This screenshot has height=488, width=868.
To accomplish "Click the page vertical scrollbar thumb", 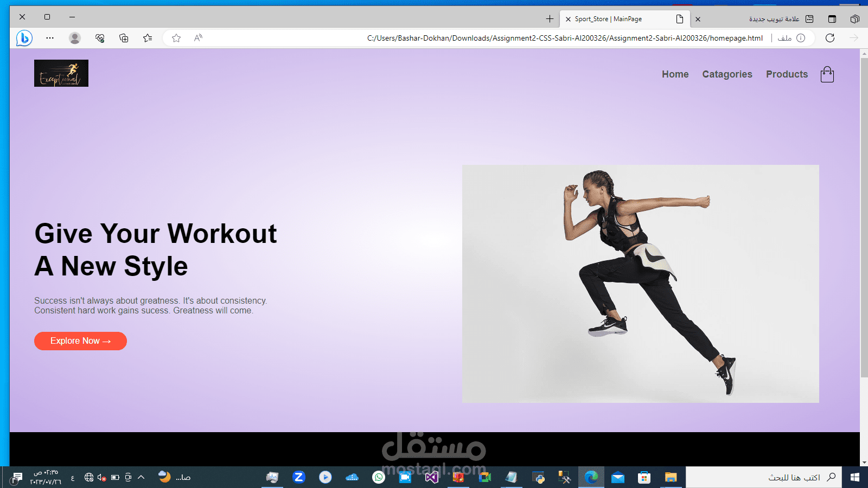I will (864, 217).
